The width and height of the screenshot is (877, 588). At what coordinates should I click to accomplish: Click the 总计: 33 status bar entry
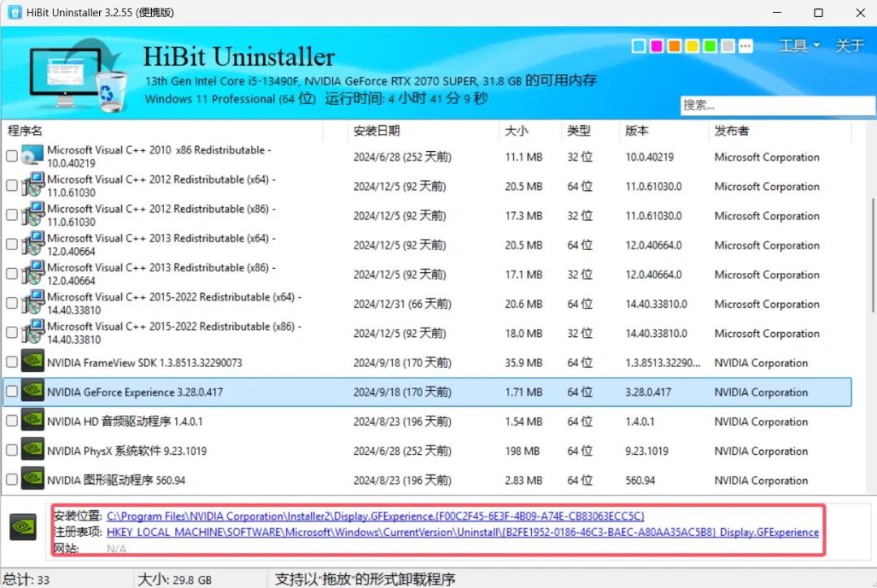click(x=26, y=580)
